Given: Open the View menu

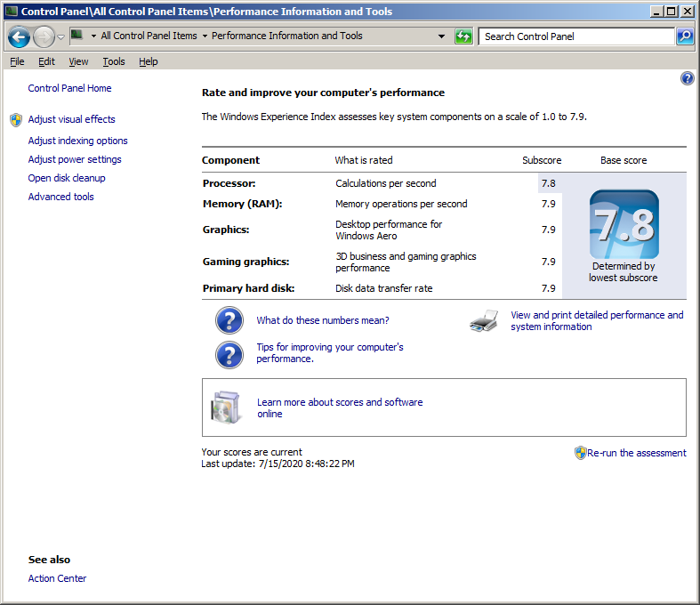Looking at the screenshot, I should pos(78,61).
